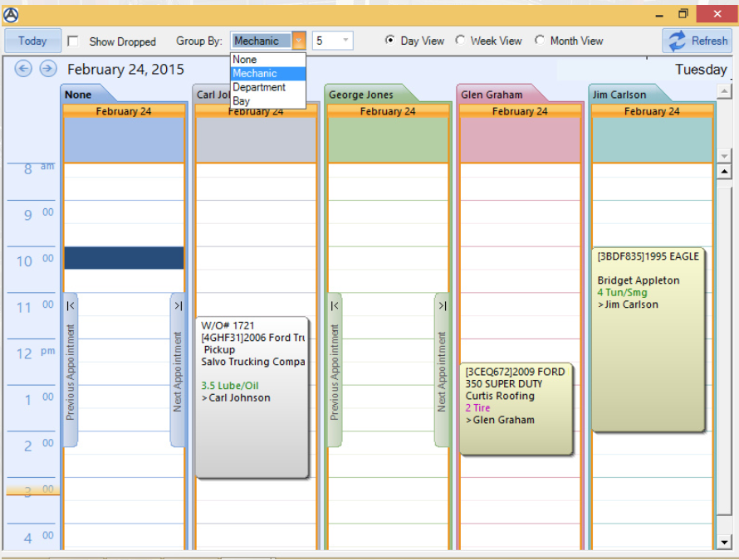This screenshot has width=739, height=560.
Task: Click the up arrow of time grid scrollbar
Action: coord(724,172)
